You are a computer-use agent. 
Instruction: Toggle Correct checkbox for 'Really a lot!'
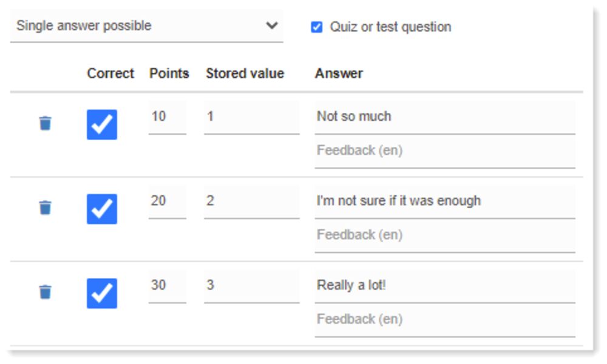[x=102, y=293]
